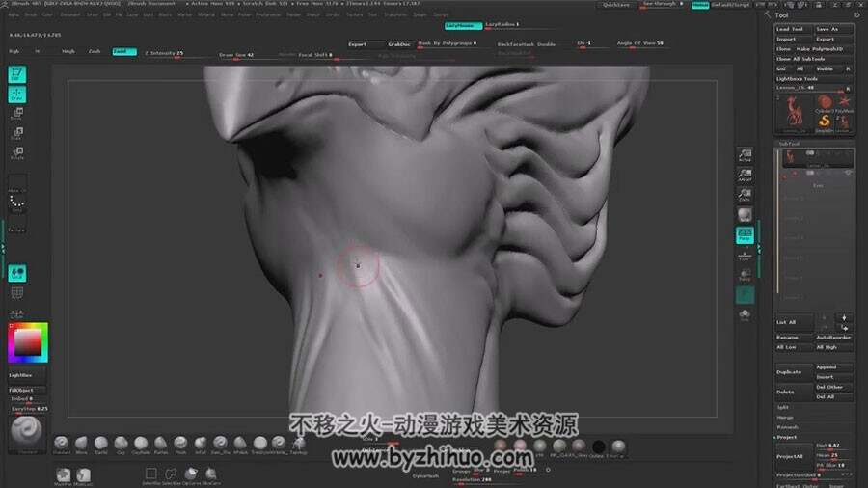Image resolution: width=868 pixels, height=488 pixels.
Task: Select the PolyMesh3D star tool thumbnail
Action: click(x=844, y=103)
